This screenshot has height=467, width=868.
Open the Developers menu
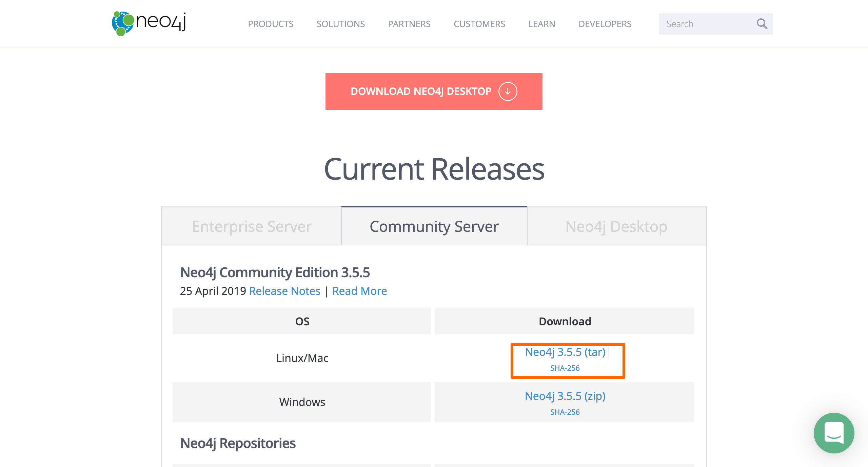click(605, 24)
